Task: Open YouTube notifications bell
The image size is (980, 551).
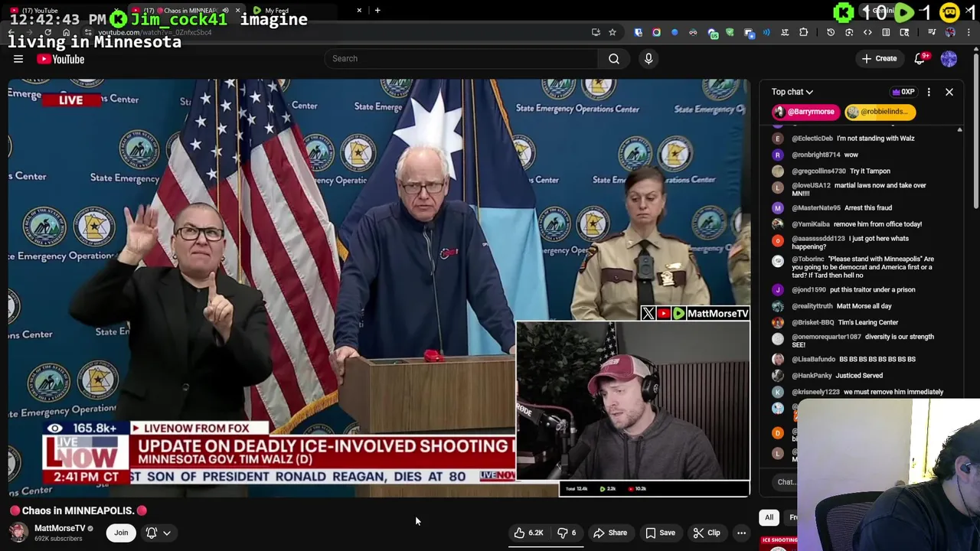Action: coord(921,59)
